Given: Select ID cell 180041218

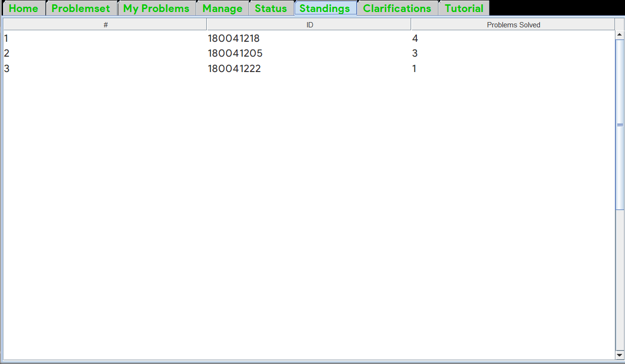Looking at the screenshot, I should click(309, 38).
